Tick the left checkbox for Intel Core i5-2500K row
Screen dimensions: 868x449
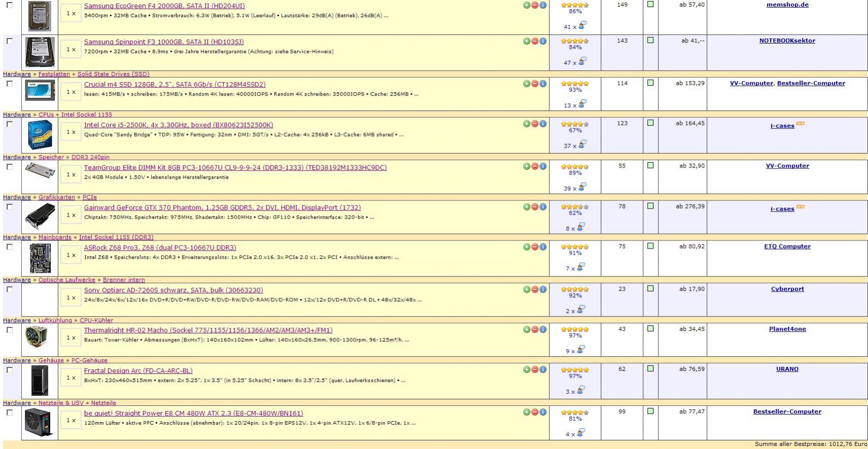pos(10,124)
